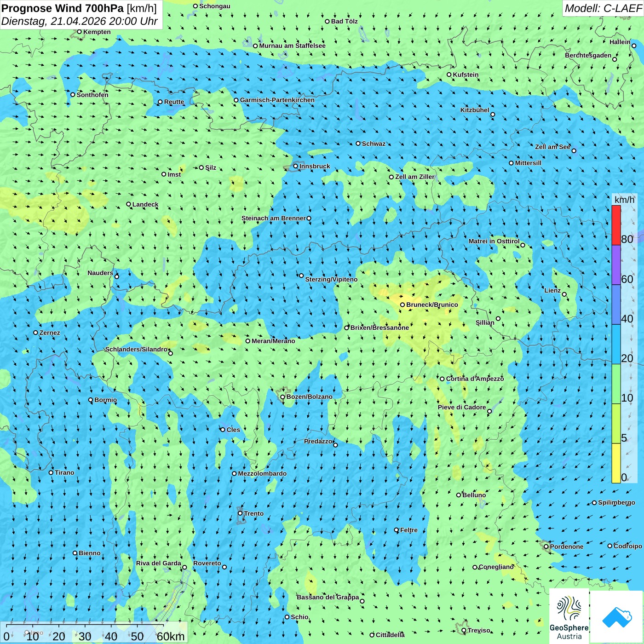Click the Rovereto label
The width and height of the screenshot is (644, 644).
click(207, 563)
